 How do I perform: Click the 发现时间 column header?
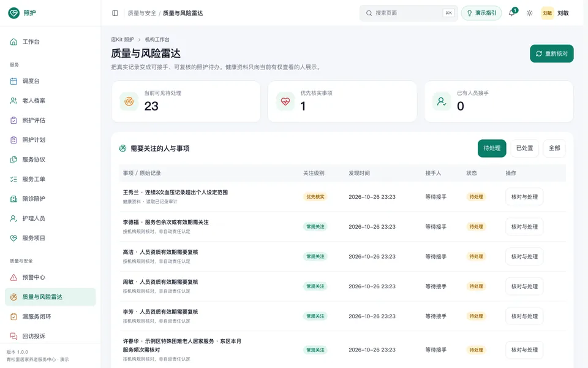tap(360, 173)
